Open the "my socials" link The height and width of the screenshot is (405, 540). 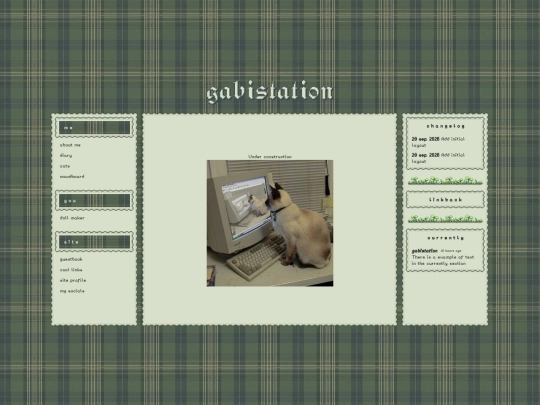[x=72, y=291]
